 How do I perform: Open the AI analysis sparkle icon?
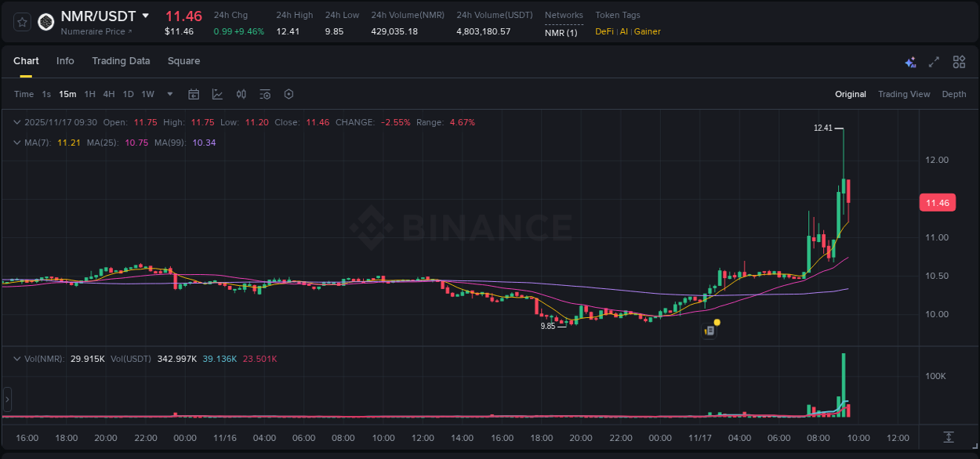click(x=910, y=61)
